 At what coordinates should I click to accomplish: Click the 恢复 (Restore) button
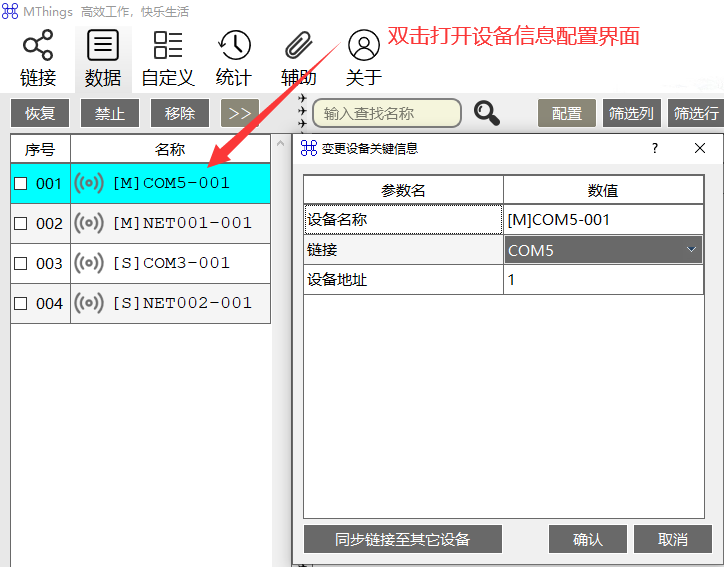pos(40,113)
